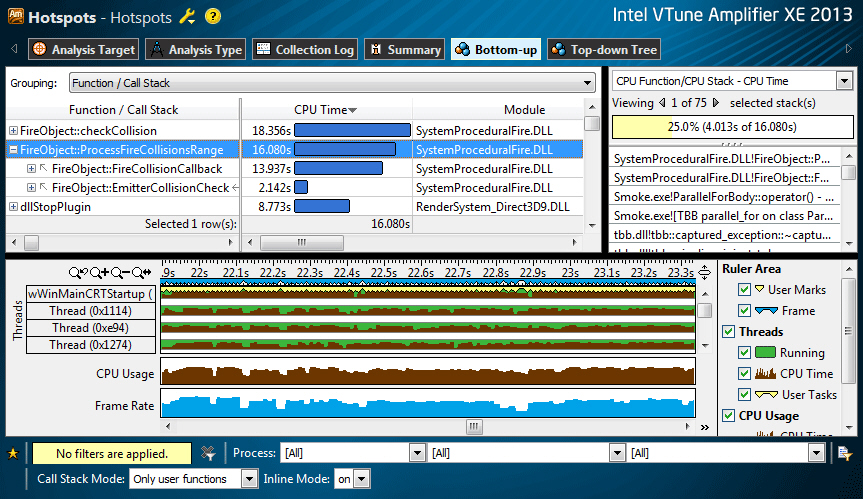Click the CPU Time column header

click(325, 110)
